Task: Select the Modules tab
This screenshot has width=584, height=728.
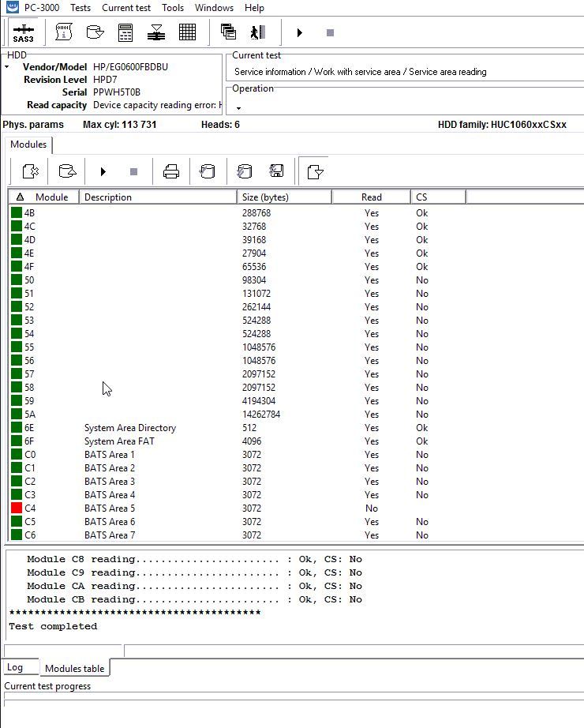Action: pyautogui.click(x=28, y=144)
